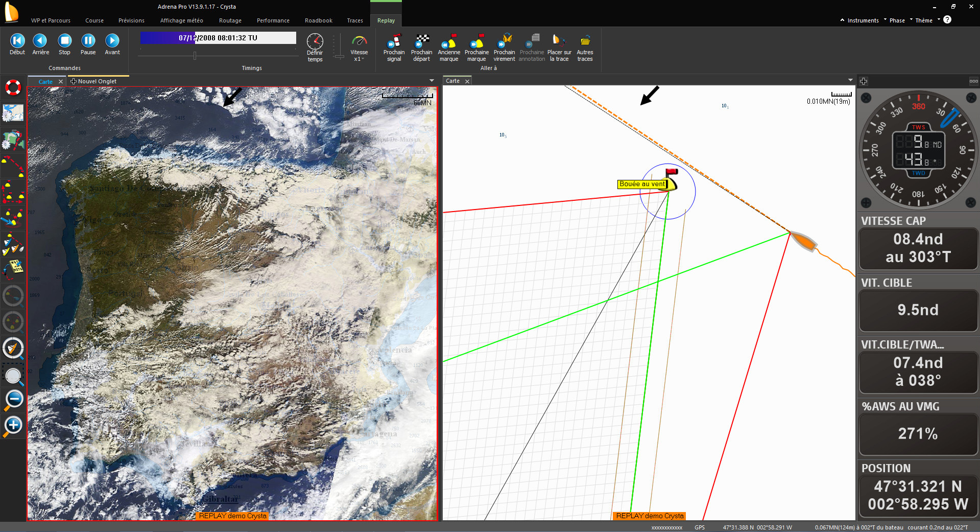Add a Nouvel Onglet tab
Image resolution: width=980 pixels, height=532 pixels.
point(93,81)
